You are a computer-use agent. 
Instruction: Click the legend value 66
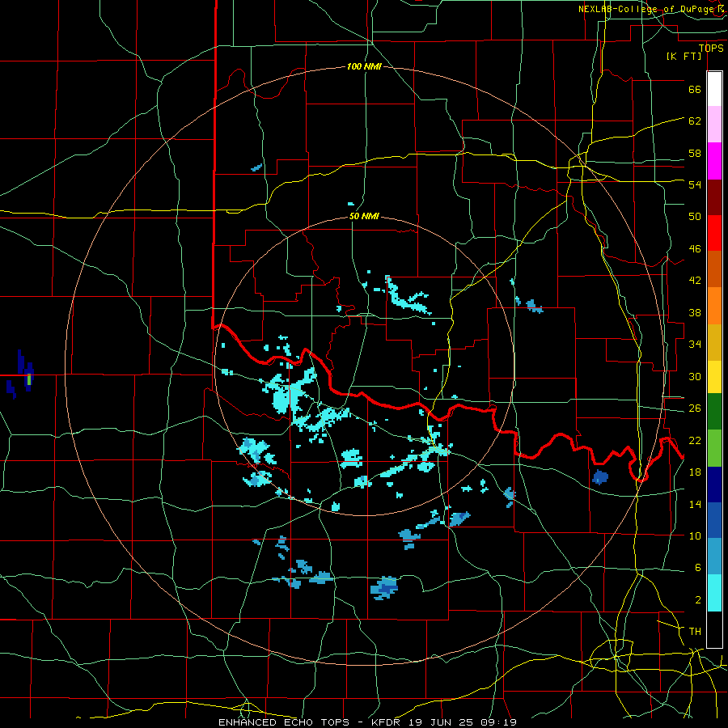695,90
